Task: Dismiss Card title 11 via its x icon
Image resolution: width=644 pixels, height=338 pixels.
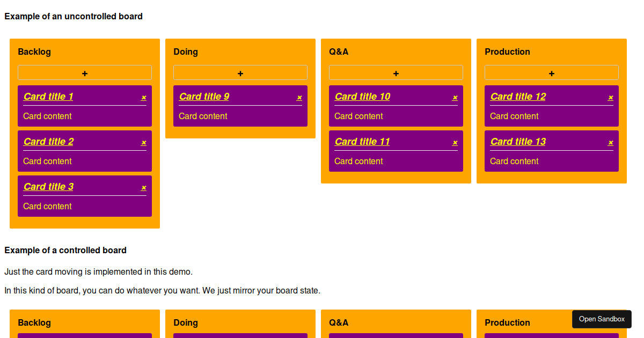Action: (x=455, y=143)
